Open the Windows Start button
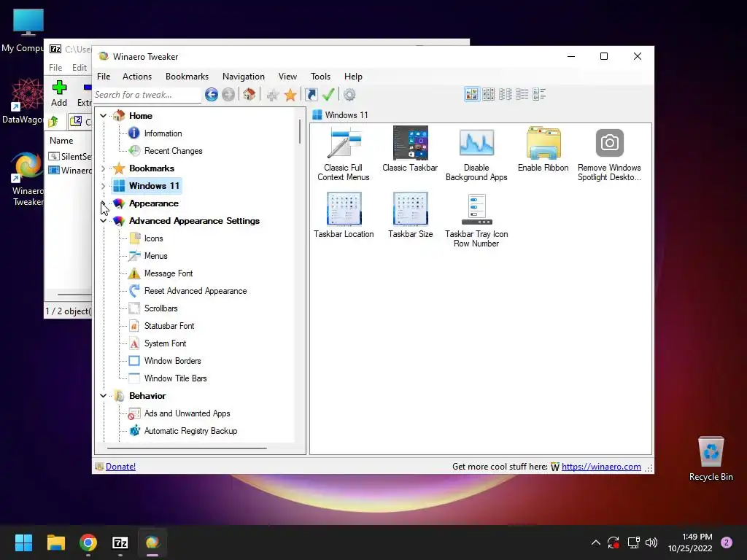 point(23,542)
